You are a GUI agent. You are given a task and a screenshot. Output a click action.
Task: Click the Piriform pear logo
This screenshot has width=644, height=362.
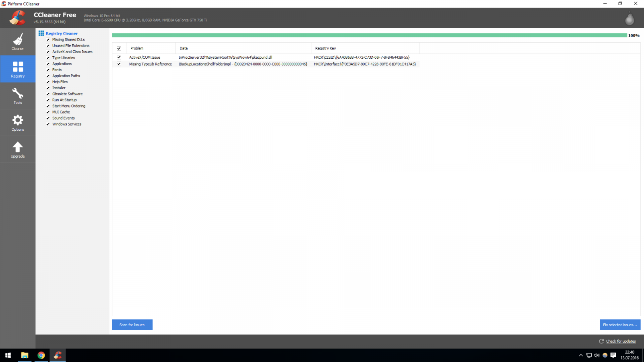tap(630, 19)
